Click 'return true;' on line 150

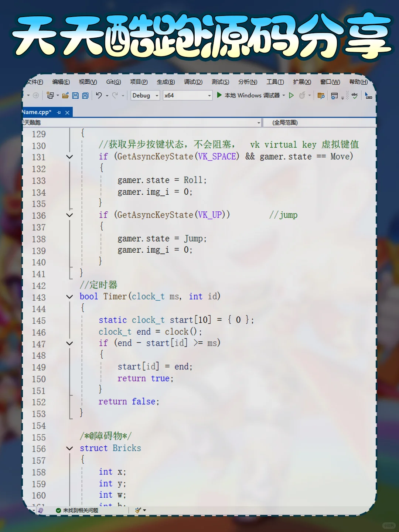click(x=146, y=378)
